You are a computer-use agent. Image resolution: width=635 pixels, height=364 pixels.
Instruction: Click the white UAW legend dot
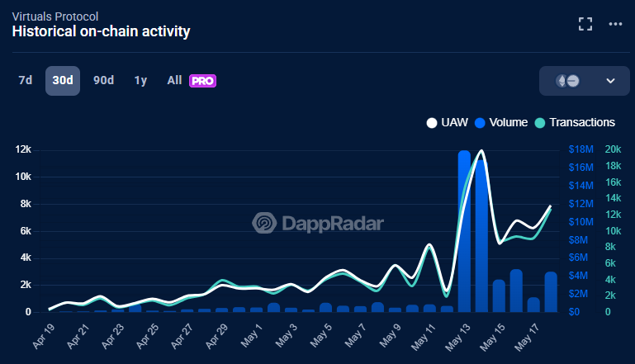click(x=431, y=123)
